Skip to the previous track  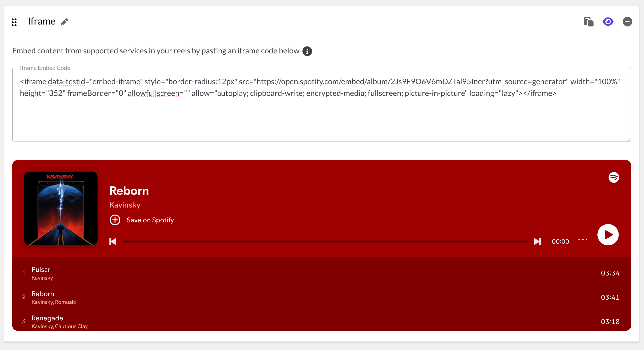(x=113, y=242)
